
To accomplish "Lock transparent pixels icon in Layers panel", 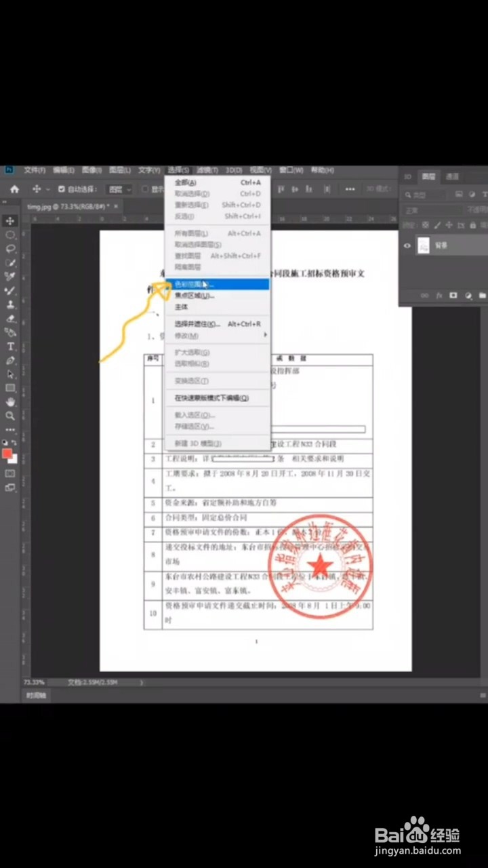I will point(426,225).
